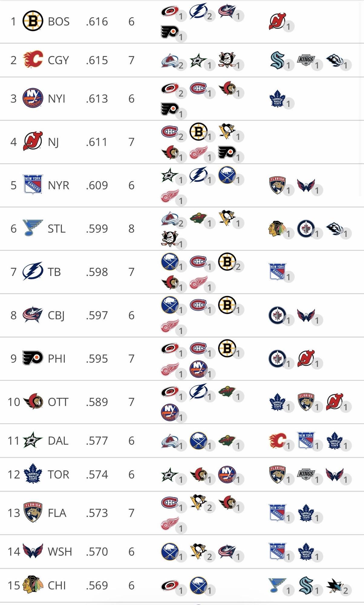The height and width of the screenshot is (605, 364).
Task: Tap the Blues logo beside STL
Action: [x=33, y=228]
